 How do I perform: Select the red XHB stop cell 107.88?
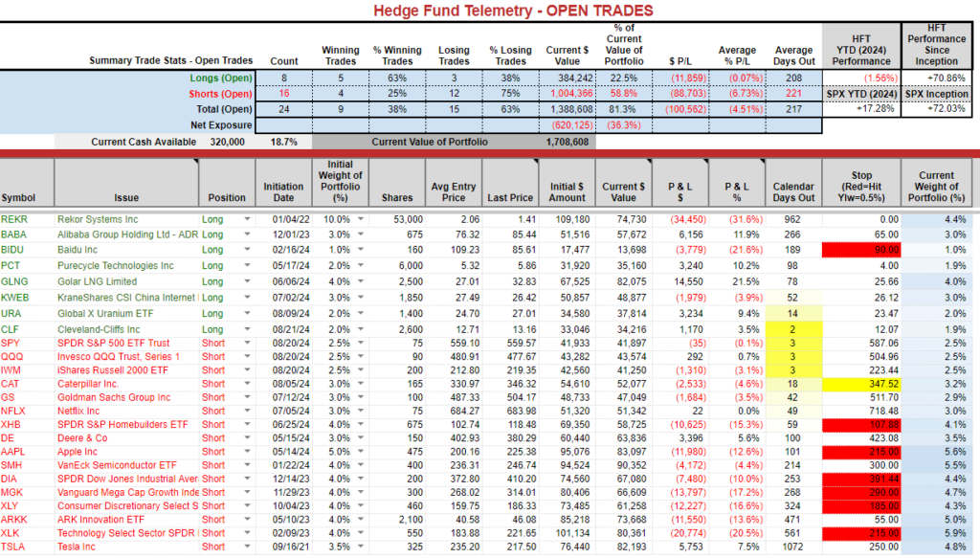(x=861, y=424)
